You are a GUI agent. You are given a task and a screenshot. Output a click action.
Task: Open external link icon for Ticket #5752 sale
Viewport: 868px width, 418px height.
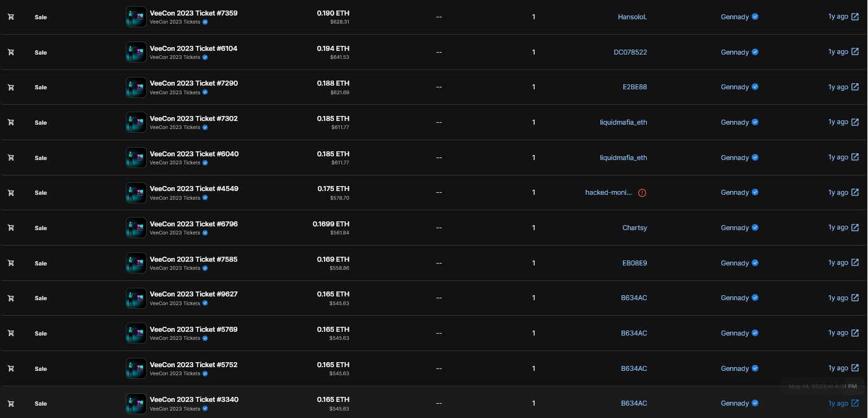coord(855,368)
